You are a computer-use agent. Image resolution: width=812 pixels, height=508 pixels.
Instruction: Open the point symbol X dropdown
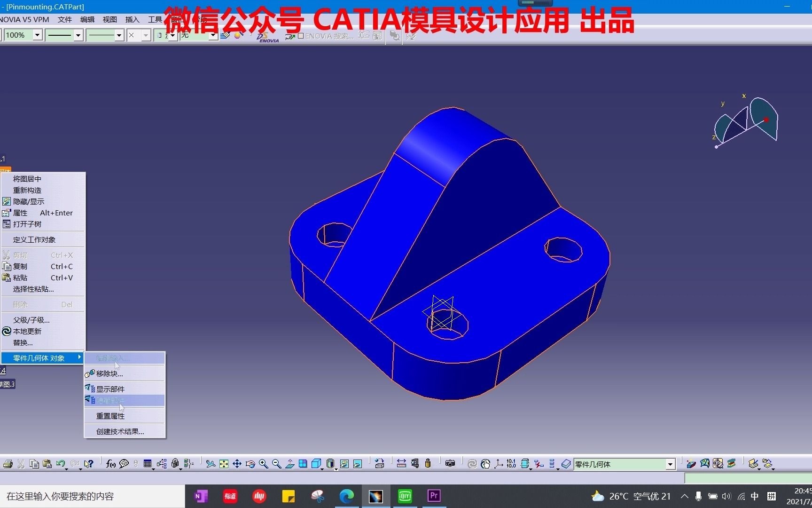pyautogui.click(x=146, y=35)
